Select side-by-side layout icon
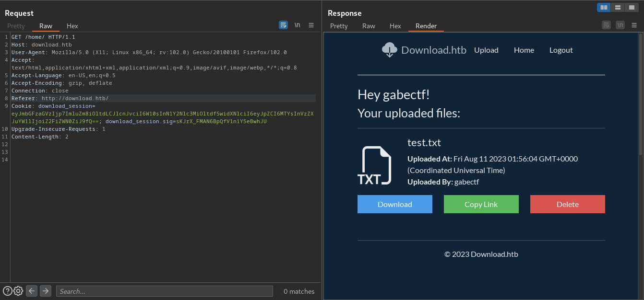 coord(604,7)
